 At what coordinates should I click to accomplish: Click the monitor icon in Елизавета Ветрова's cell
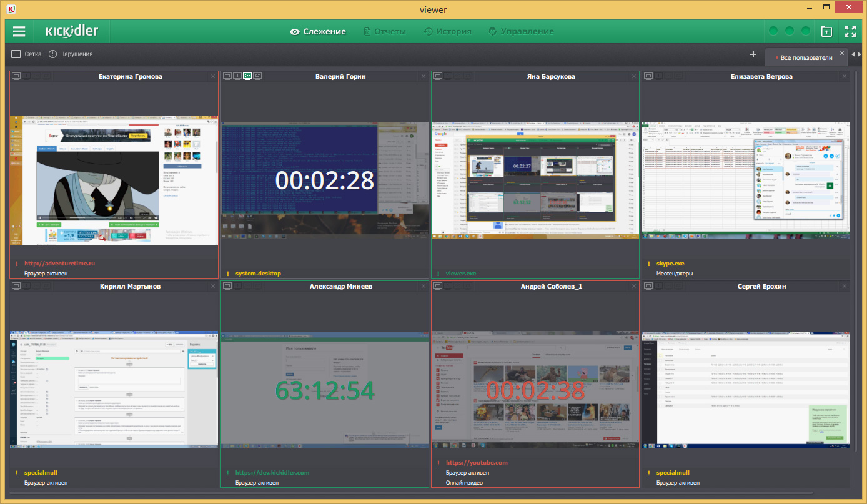point(649,76)
